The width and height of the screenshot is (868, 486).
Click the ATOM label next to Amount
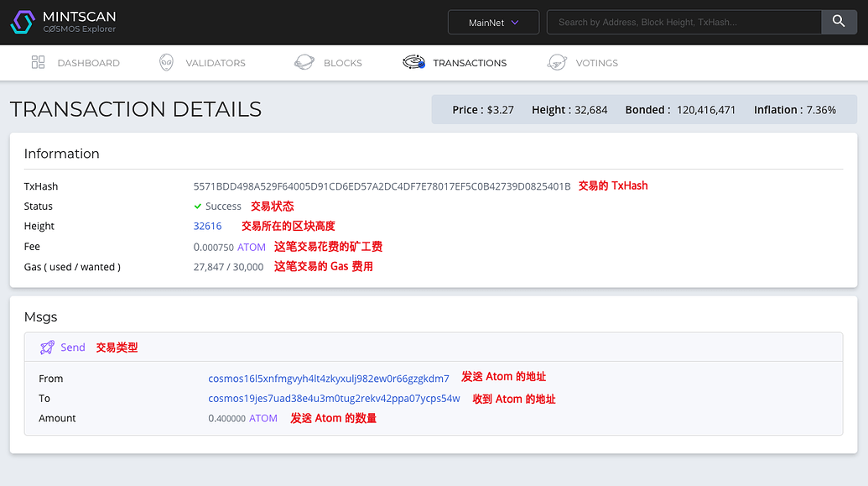262,418
